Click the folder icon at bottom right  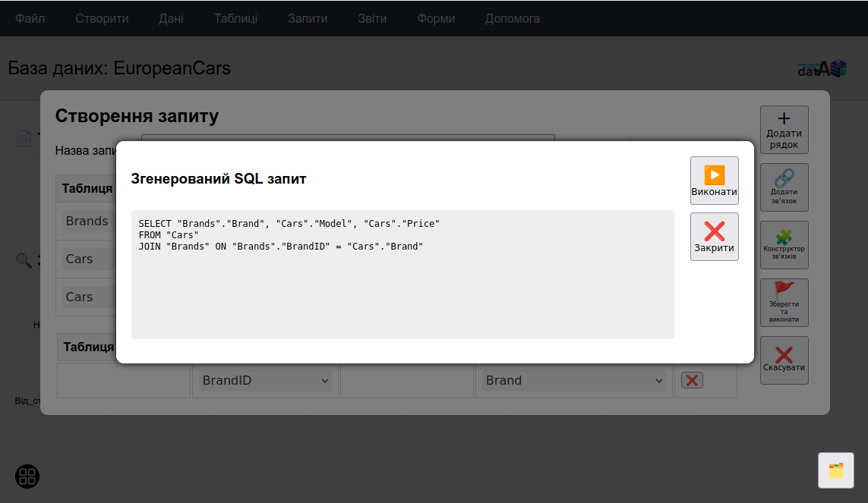[x=835, y=470]
